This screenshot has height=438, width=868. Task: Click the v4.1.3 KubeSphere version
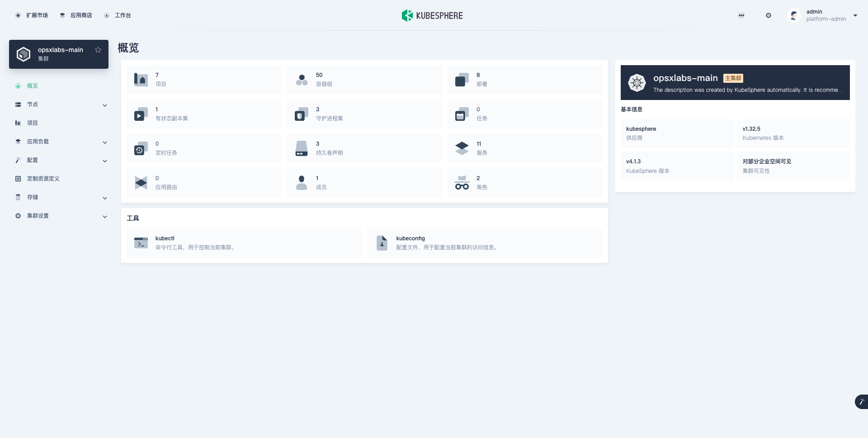pyautogui.click(x=633, y=162)
